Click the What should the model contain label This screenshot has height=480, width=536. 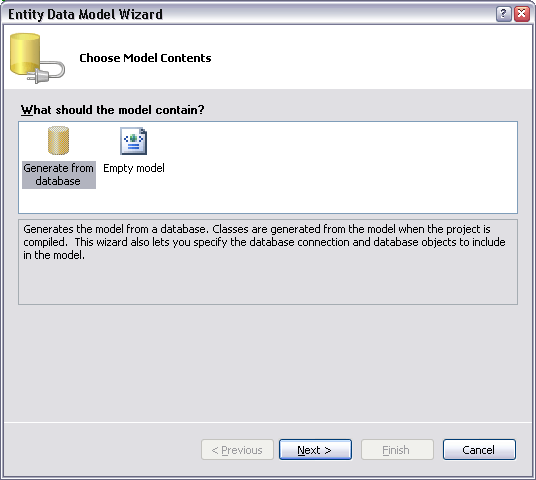(112, 110)
